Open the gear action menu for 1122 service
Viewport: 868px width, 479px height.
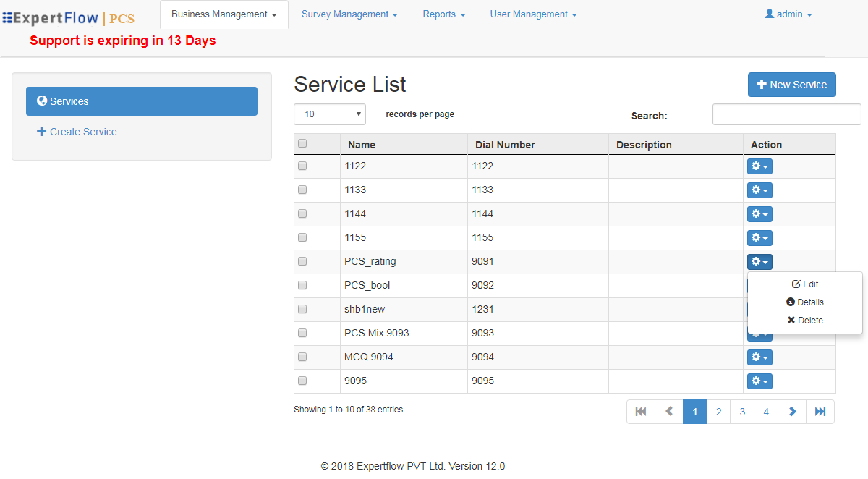pyautogui.click(x=759, y=166)
